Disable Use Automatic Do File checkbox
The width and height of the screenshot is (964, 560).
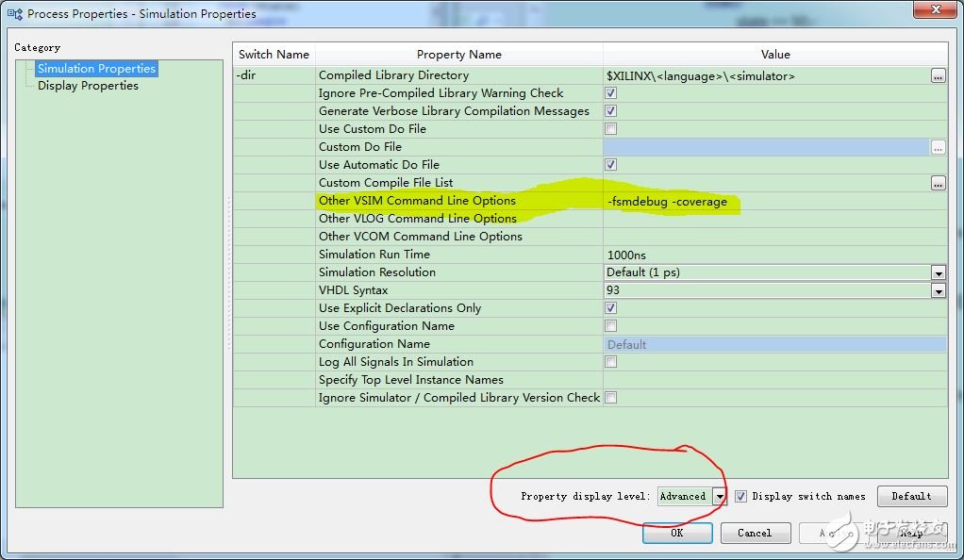point(610,165)
